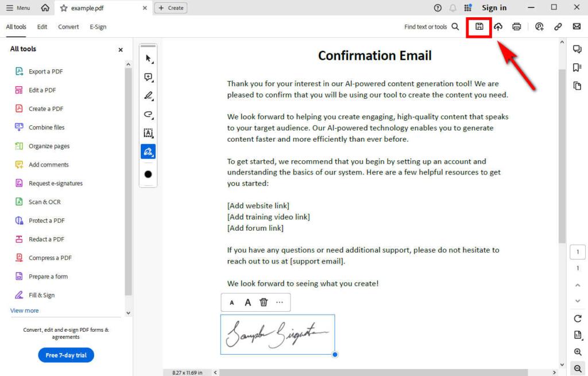
Task: Open the black signature color swatch
Action: tap(148, 174)
